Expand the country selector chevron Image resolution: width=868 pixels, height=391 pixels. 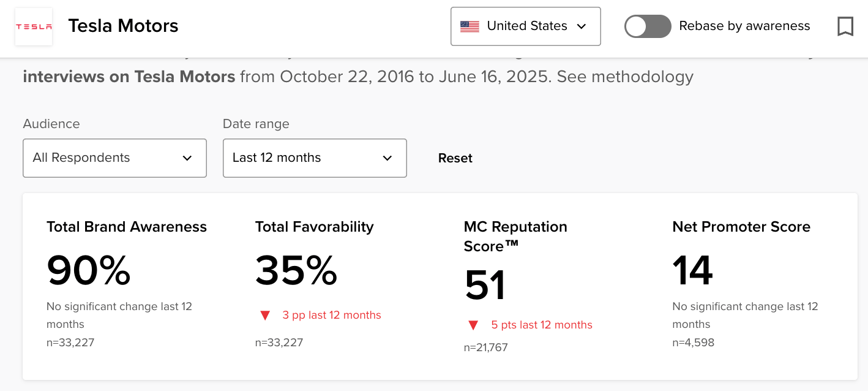(582, 26)
